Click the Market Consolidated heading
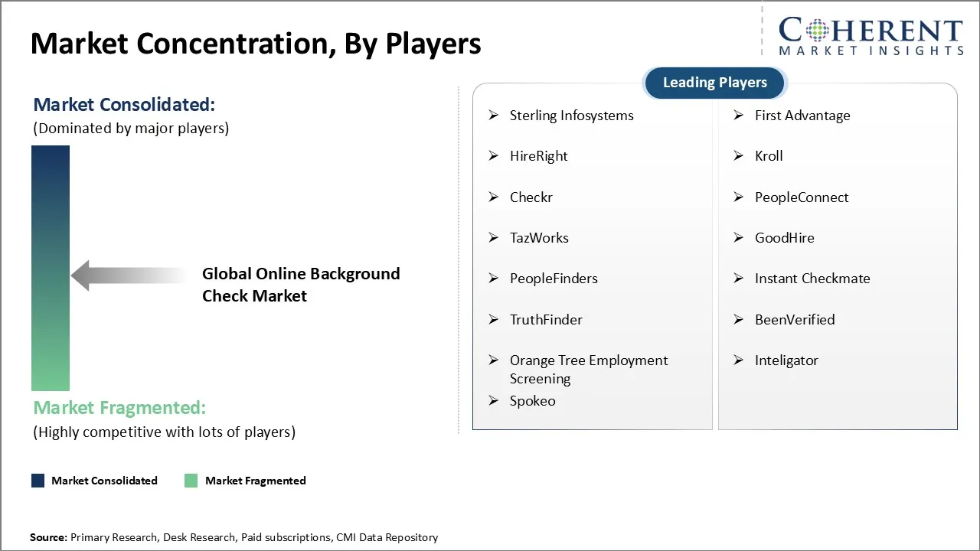Image resolution: width=980 pixels, height=551 pixels. [124, 105]
